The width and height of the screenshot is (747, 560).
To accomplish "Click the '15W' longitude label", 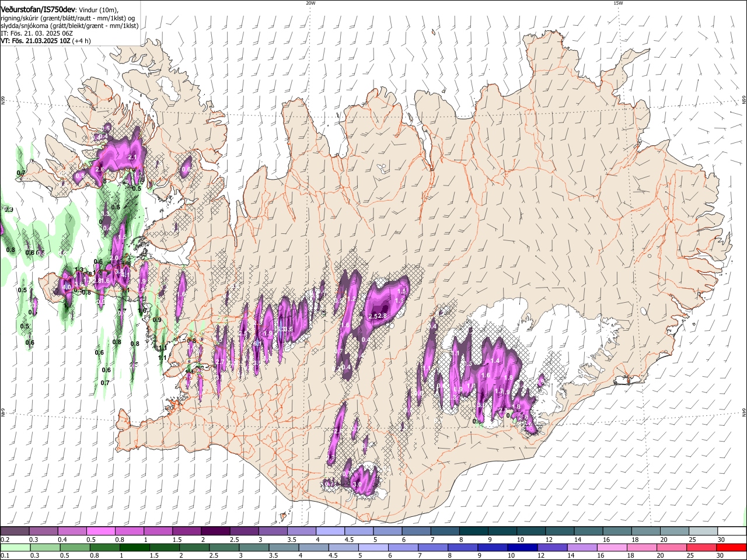I will coord(618,3).
